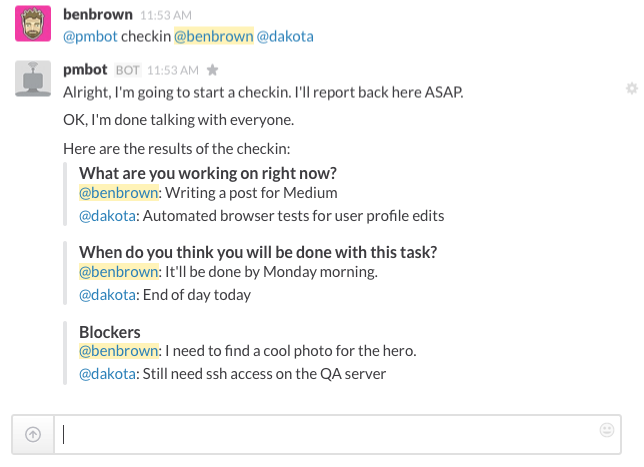Click the 11:53 AM timestamp on pmbot's message

coord(172,71)
